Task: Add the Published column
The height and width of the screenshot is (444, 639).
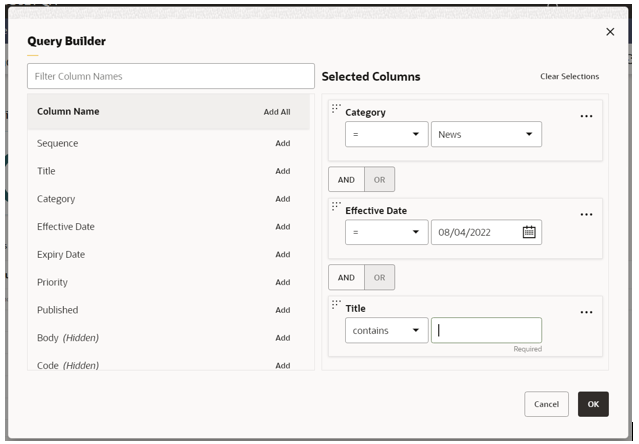Action: point(282,310)
